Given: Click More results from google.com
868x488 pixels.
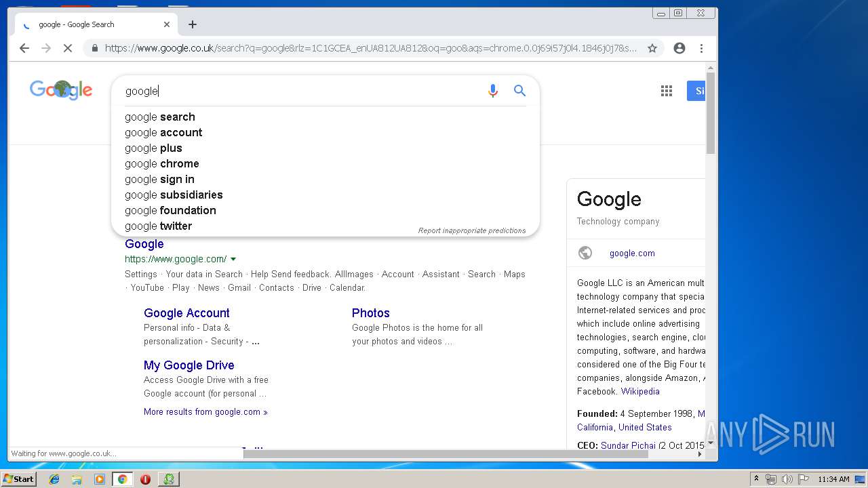Looking at the screenshot, I should pyautogui.click(x=205, y=411).
